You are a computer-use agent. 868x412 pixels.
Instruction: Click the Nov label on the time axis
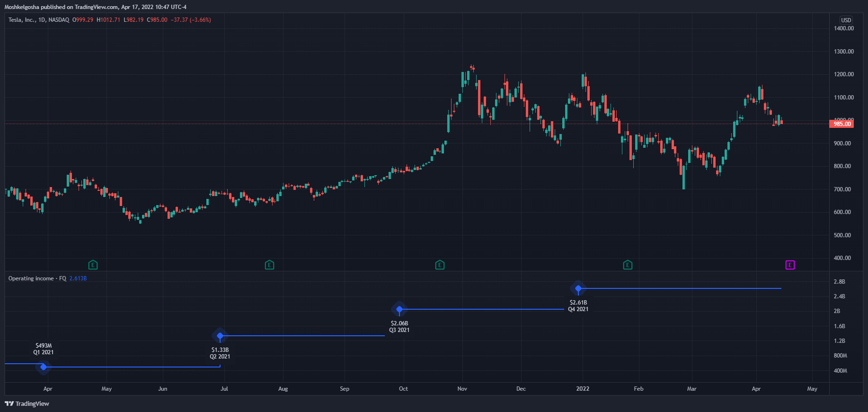tap(462, 389)
